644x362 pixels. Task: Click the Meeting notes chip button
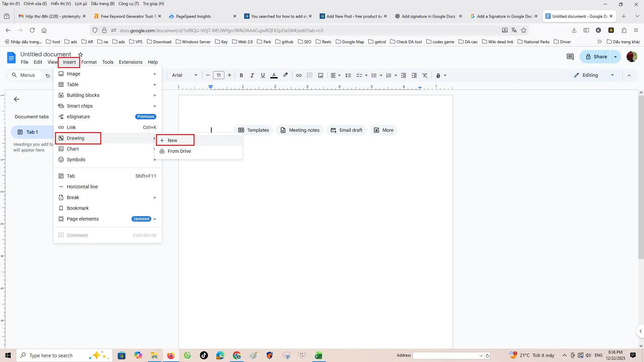click(x=300, y=130)
